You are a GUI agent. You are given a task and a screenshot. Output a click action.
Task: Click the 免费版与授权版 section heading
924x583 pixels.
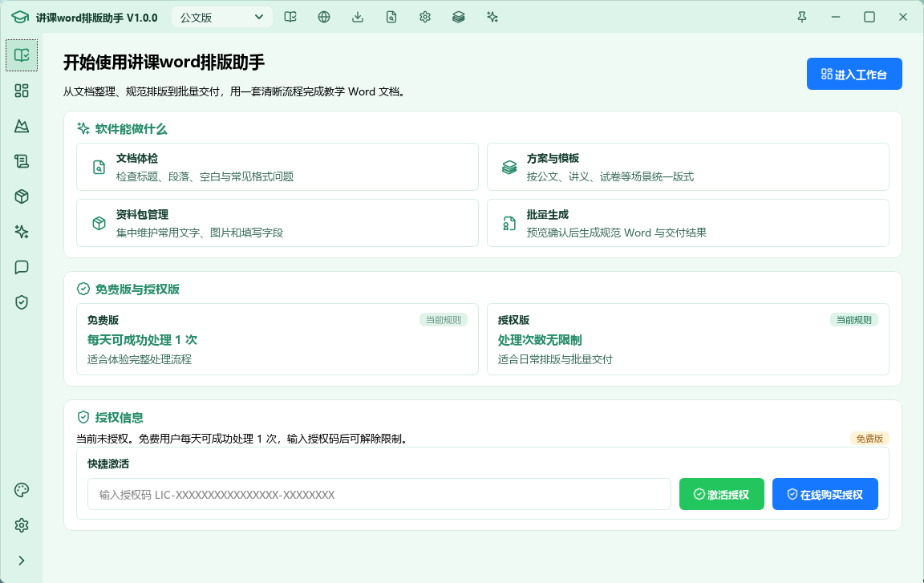[x=137, y=289]
